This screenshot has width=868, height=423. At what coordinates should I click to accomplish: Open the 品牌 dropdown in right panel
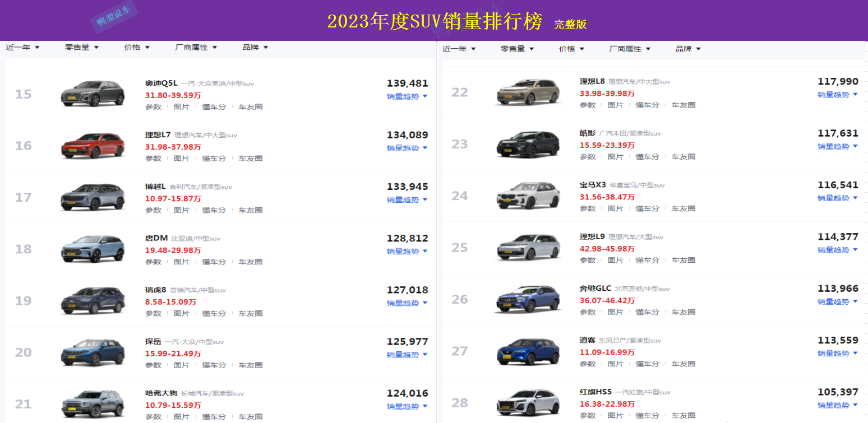click(688, 49)
